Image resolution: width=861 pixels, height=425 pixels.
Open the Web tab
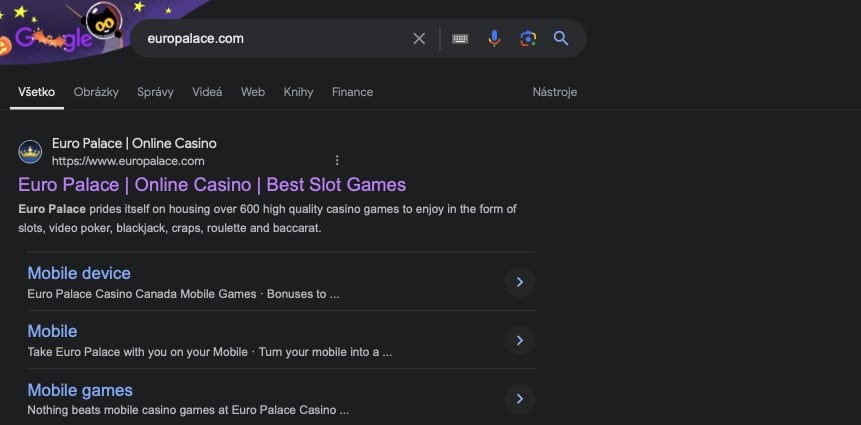(x=253, y=92)
